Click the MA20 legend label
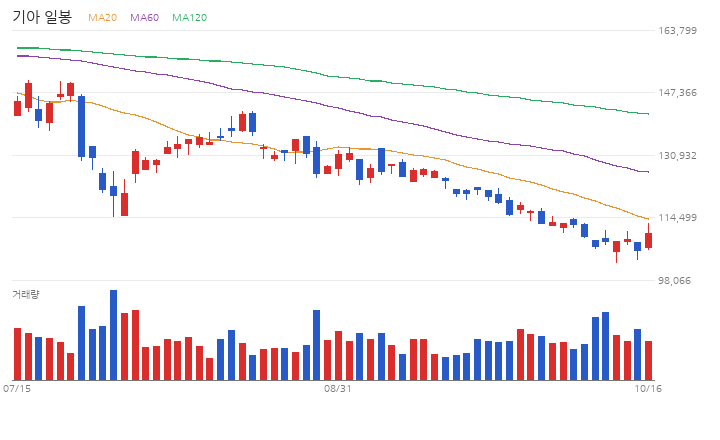 click(x=102, y=17)
